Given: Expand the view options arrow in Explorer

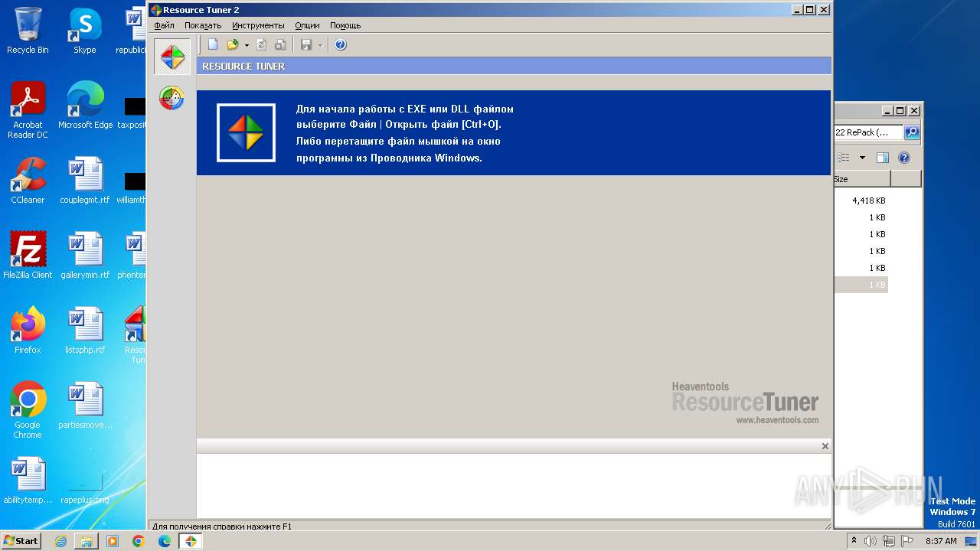Looking at the screenshot, I should [x=862, y=158].
